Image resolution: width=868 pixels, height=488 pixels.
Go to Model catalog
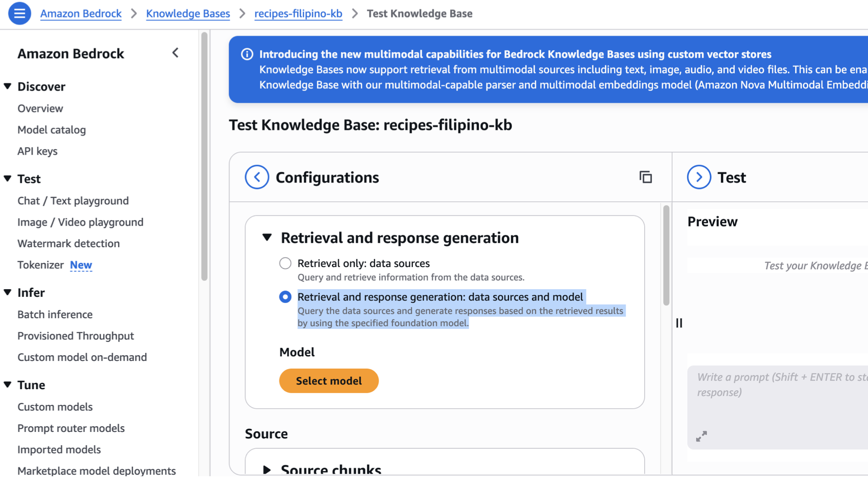[x=52, y=130]
